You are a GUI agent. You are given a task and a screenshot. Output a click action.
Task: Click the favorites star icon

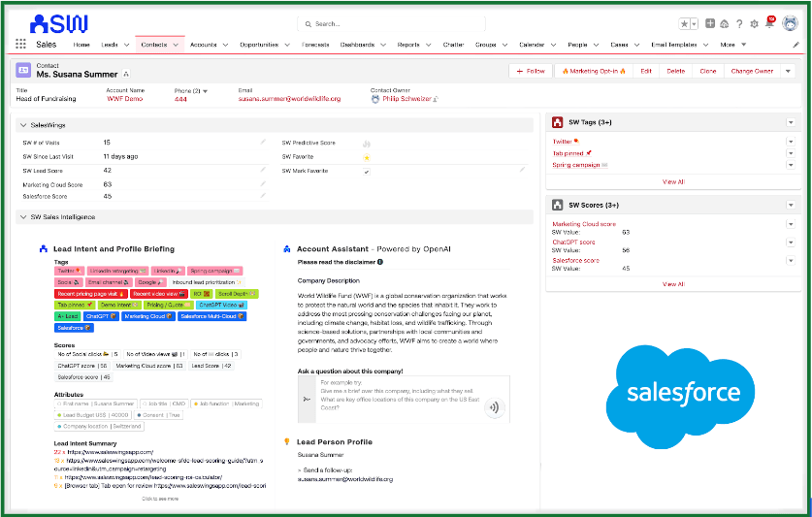[x=684, y=23]
